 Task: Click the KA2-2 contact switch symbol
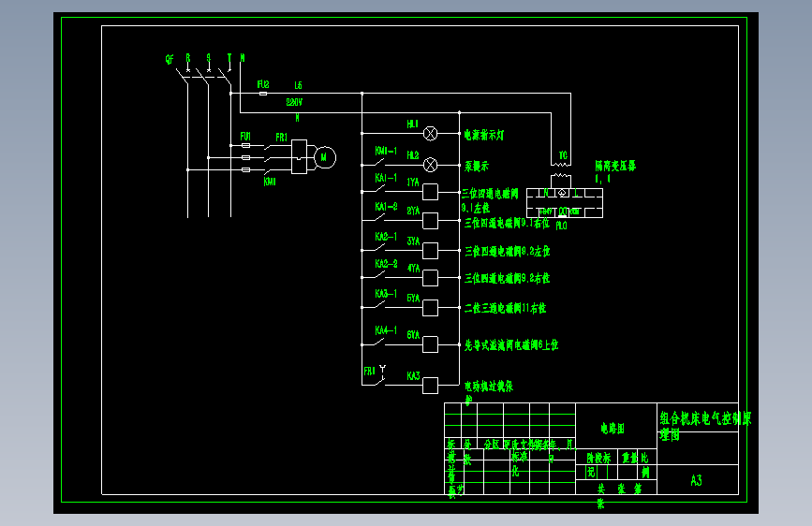[378, 276]
